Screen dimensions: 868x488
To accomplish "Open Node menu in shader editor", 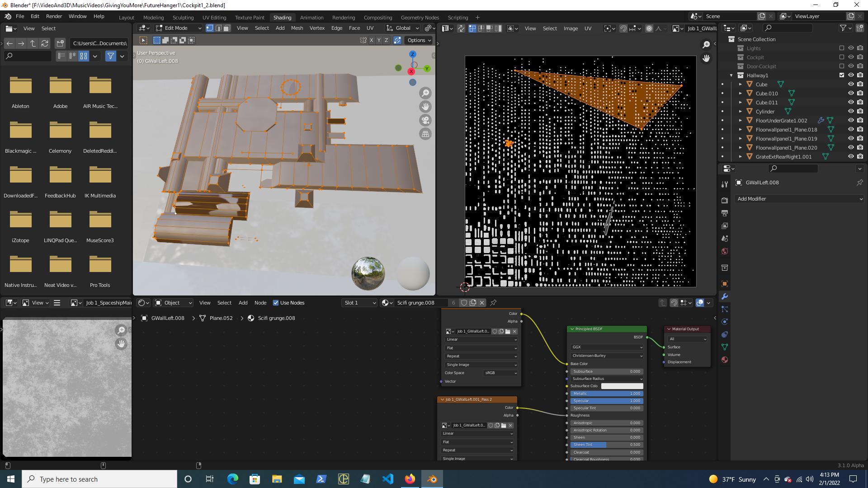I will [260, 303].
